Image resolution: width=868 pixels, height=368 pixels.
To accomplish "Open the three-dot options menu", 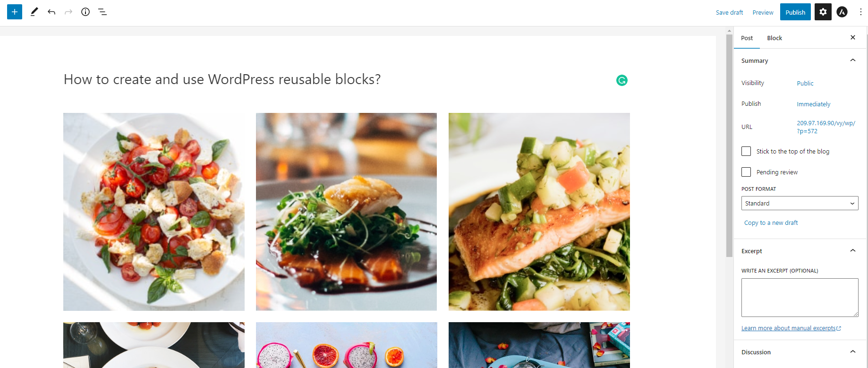I will click(860, 12).
